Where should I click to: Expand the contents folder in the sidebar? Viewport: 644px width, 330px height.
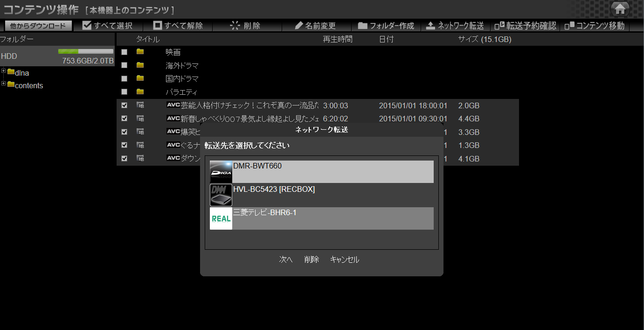tap(3, 85)
